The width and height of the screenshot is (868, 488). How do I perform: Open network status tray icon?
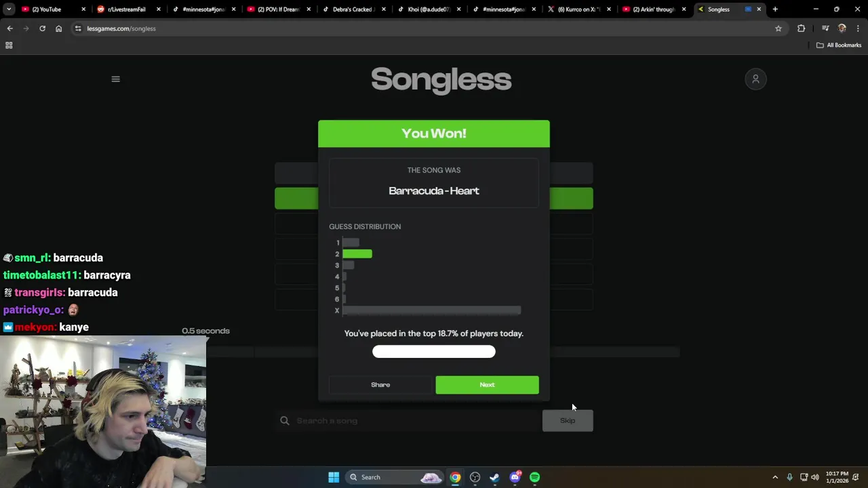click(x=804, y=477)
